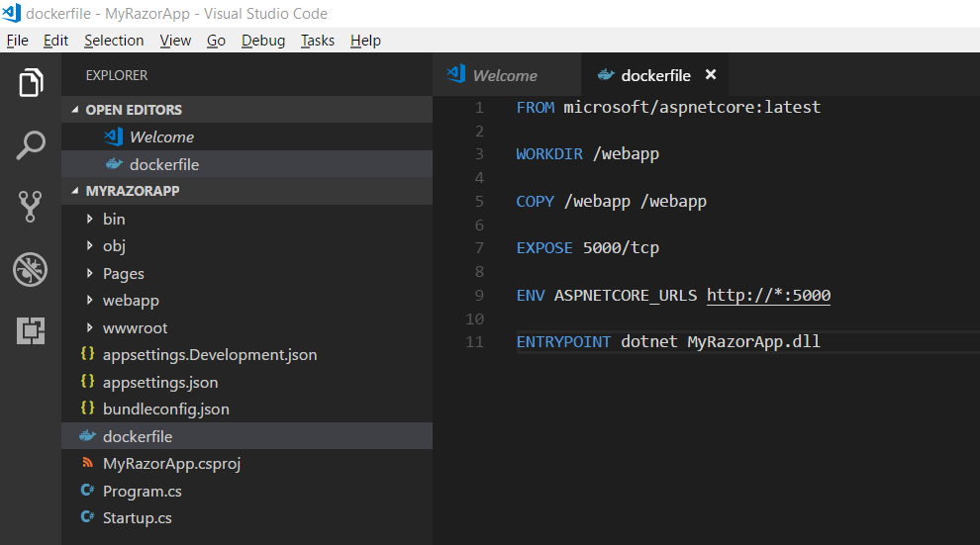980x545 pixels.
Task: Click the VS Code icon beside Welcome in Open Editors
Action: pyautogui.click(x=113, y=136)
